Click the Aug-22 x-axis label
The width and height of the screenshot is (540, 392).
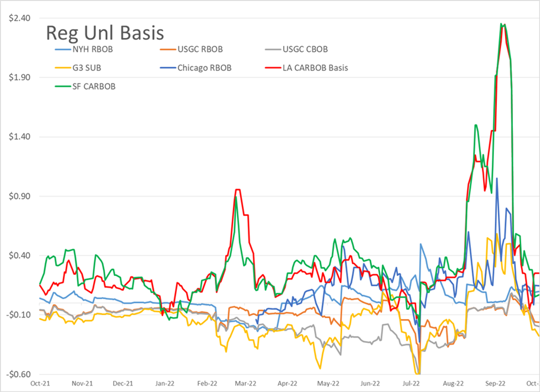[x=453, y=383]
